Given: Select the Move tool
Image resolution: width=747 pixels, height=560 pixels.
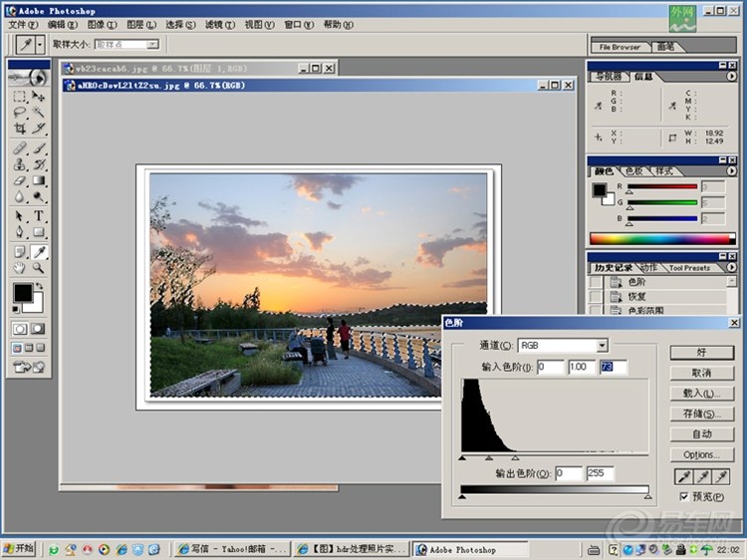Looking at the screenshot, I should [x=39, y=97].
